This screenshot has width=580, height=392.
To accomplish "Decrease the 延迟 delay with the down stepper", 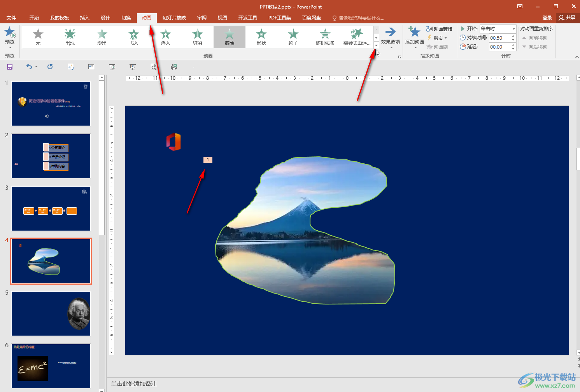I will [x=513, y=49].
